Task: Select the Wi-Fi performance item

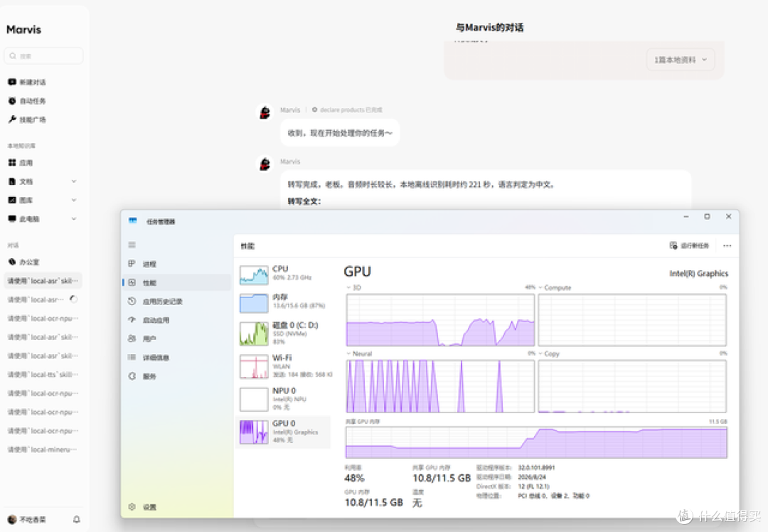Action: (284, 366)
